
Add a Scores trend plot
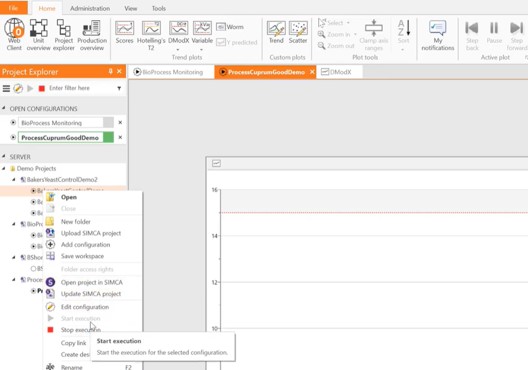click(x=125, y=32)
